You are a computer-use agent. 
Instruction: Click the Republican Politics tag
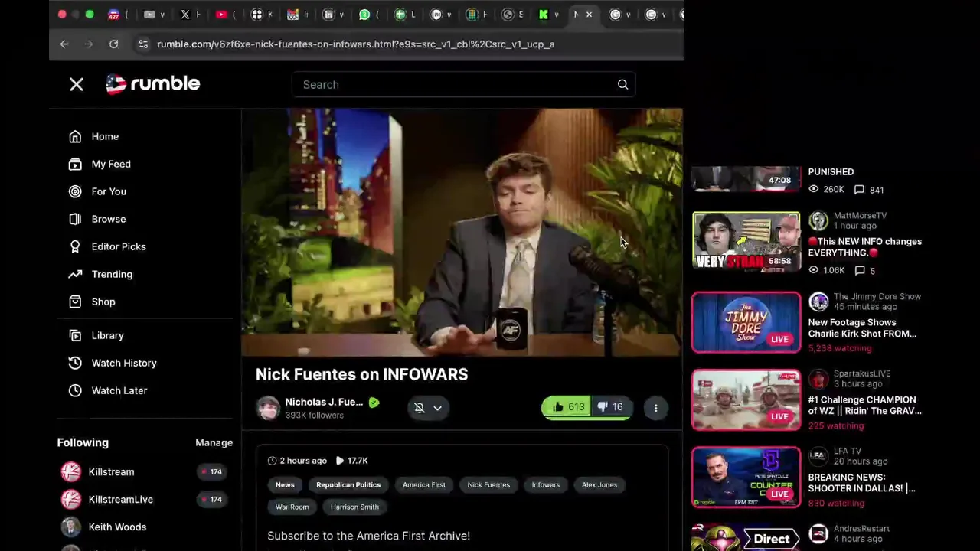pos(348,484)
